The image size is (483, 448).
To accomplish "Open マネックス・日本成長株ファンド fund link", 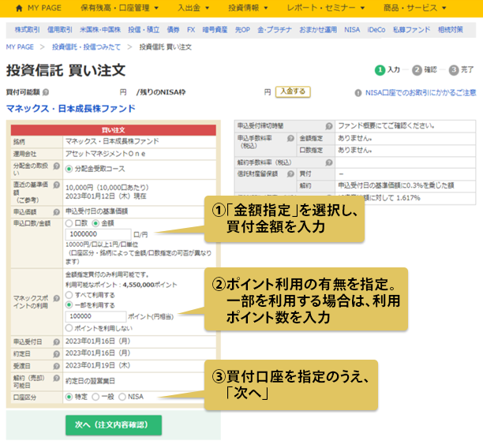I will pyautogui.click(x=71, y=108).
